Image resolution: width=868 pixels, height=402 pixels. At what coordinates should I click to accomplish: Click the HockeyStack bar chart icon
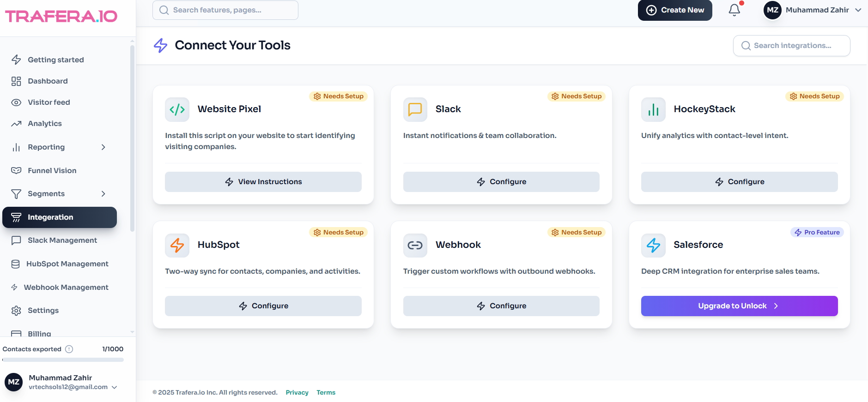[653, 109]
